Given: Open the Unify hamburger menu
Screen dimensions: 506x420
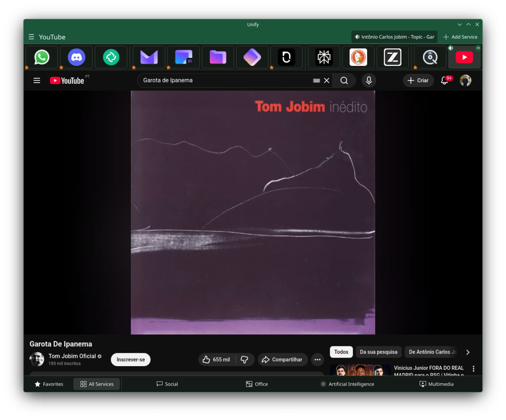Looking at the screenshot, I should tap(31, 37).
